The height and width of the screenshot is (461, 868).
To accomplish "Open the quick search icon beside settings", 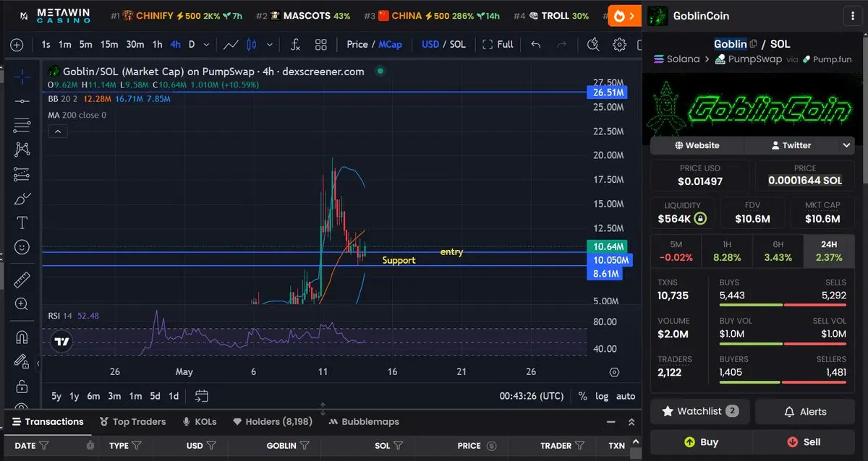I will pyautogui.click(x=594, y=45).
